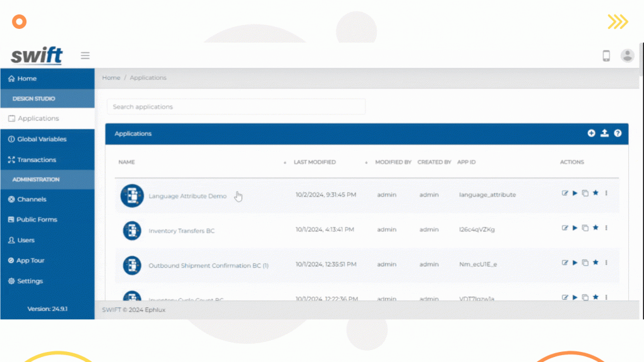The width and height of the screenshot is (644, 362).
Task: Click the Nm_ecU1E_e app ID
Action: coord(478,265)
